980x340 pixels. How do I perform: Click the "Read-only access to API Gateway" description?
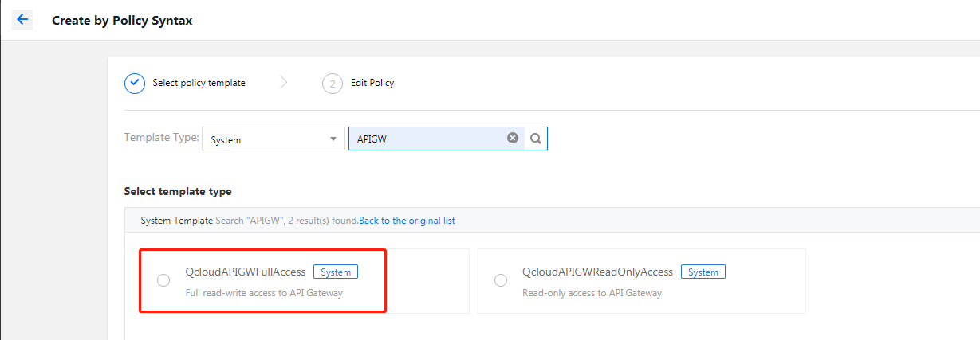point(592,293)
